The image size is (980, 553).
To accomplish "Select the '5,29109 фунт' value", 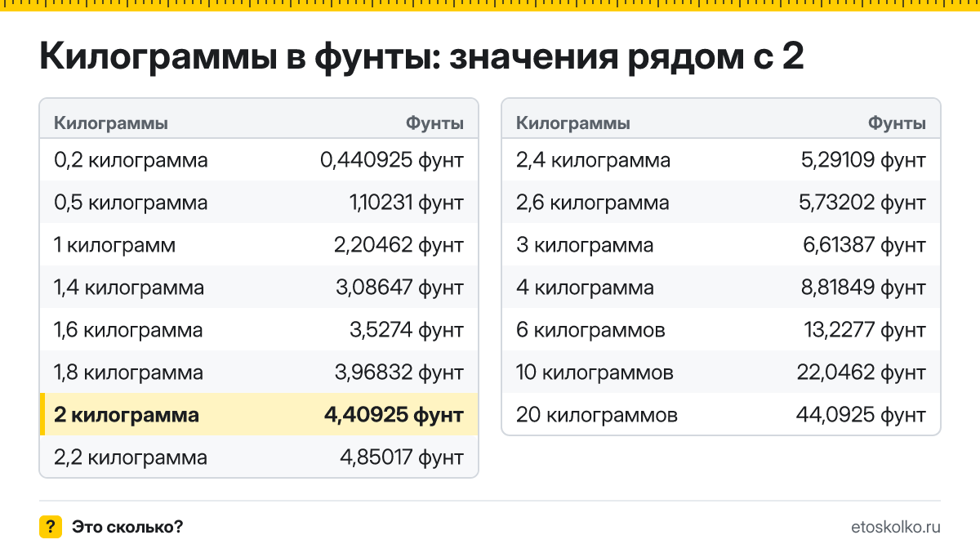I will point(864,160).
